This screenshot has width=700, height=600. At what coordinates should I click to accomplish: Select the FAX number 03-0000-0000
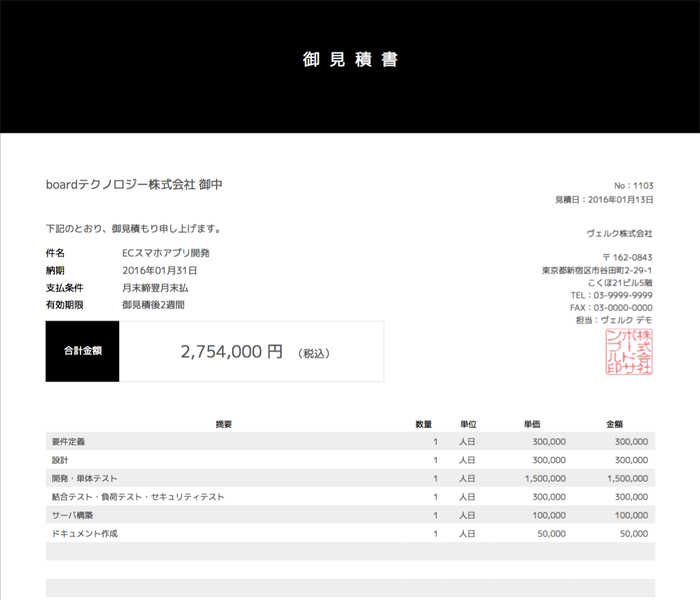coord(623,308)
